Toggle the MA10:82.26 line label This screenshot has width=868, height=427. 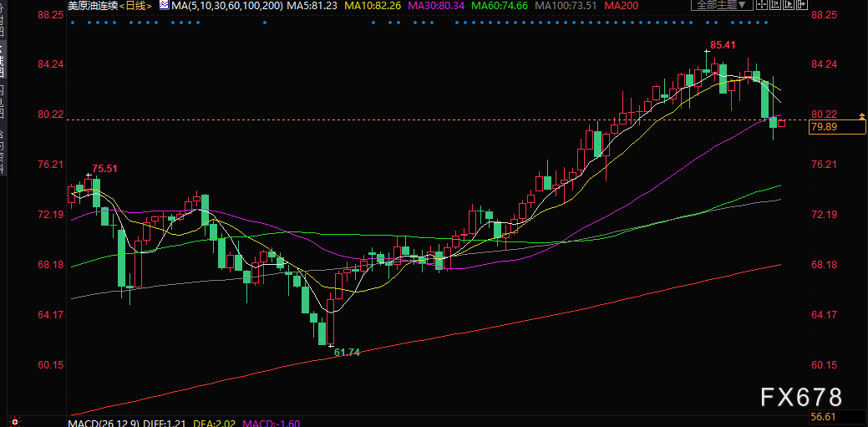coord(373,6)
